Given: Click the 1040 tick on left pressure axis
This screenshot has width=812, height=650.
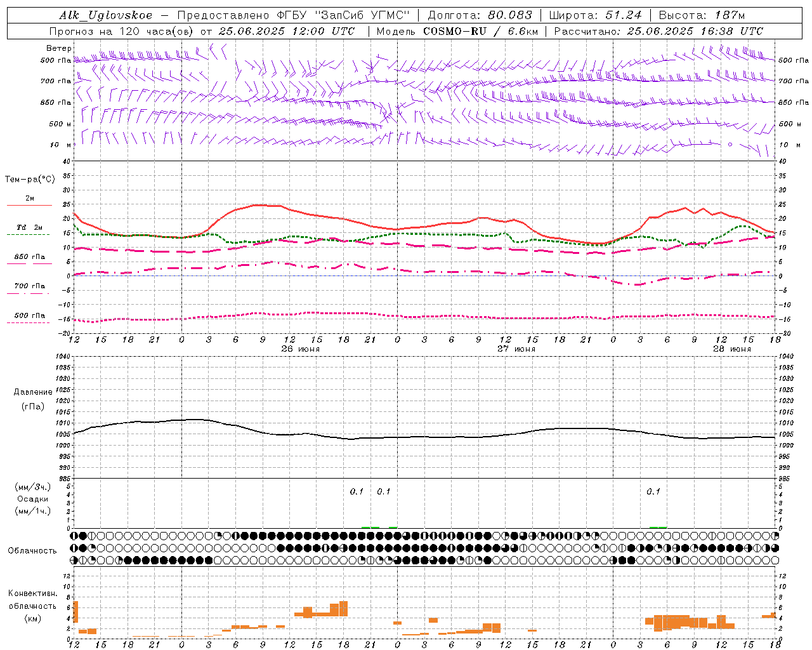Looking at the screenshot, I should point(62,356).
